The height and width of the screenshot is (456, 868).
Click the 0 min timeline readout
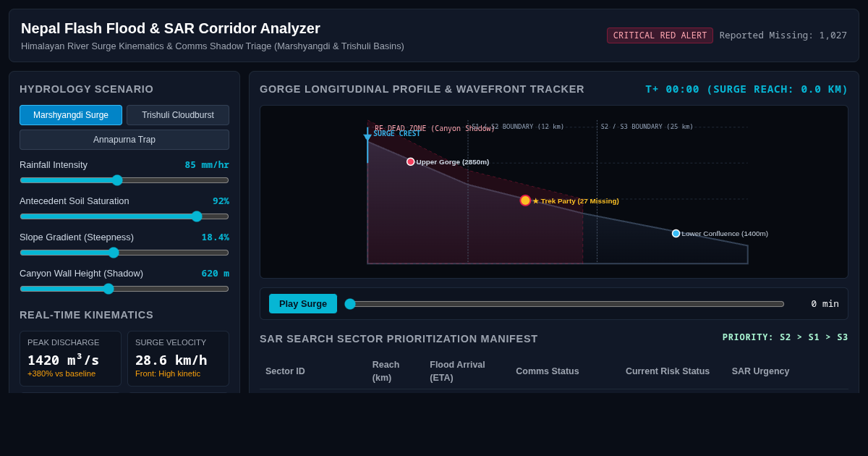825,304
